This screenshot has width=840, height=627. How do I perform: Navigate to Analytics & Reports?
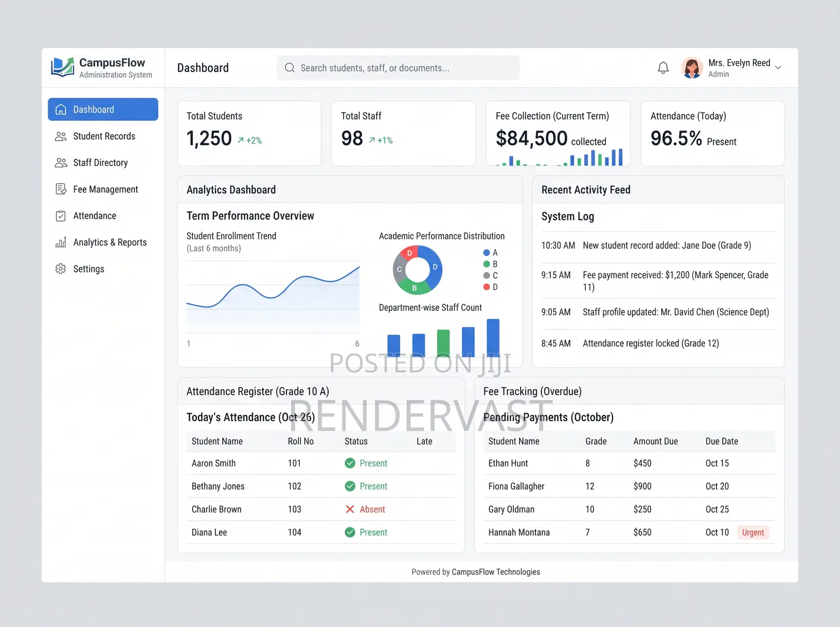coord(103,242)
